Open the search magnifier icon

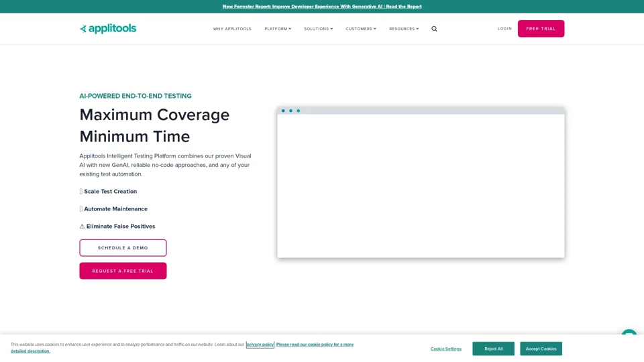[x=434, y=29]
